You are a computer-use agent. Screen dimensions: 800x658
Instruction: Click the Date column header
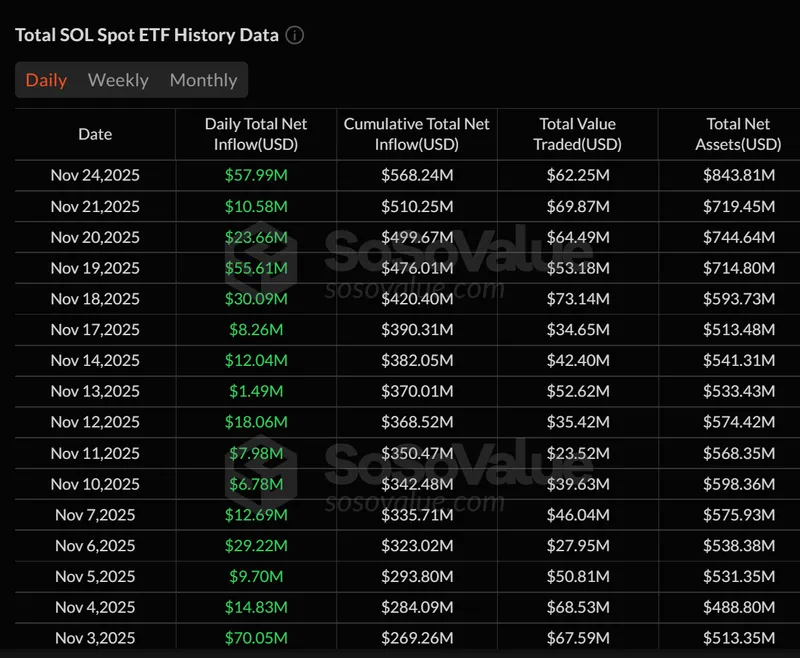pos(95,134)
